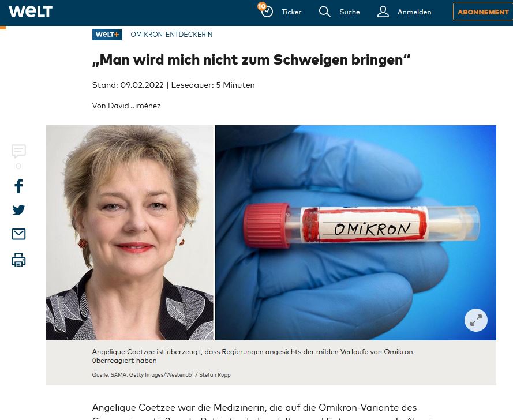Click the ABONNEMENT button

tap(483, 12)
